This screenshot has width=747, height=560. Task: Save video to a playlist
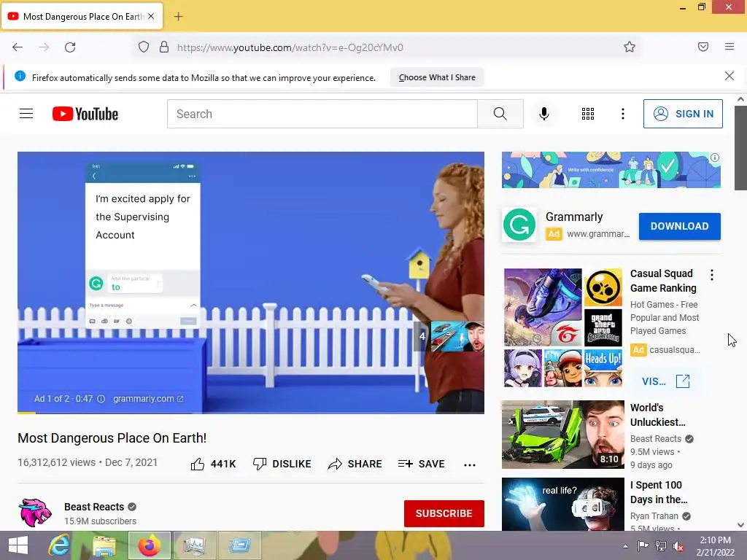(422, 464)
